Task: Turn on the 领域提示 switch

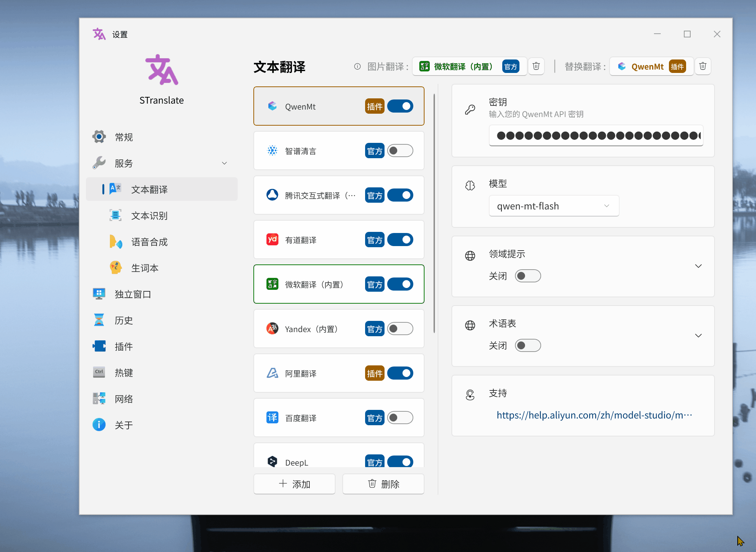Action: click(x=528, y=276)
